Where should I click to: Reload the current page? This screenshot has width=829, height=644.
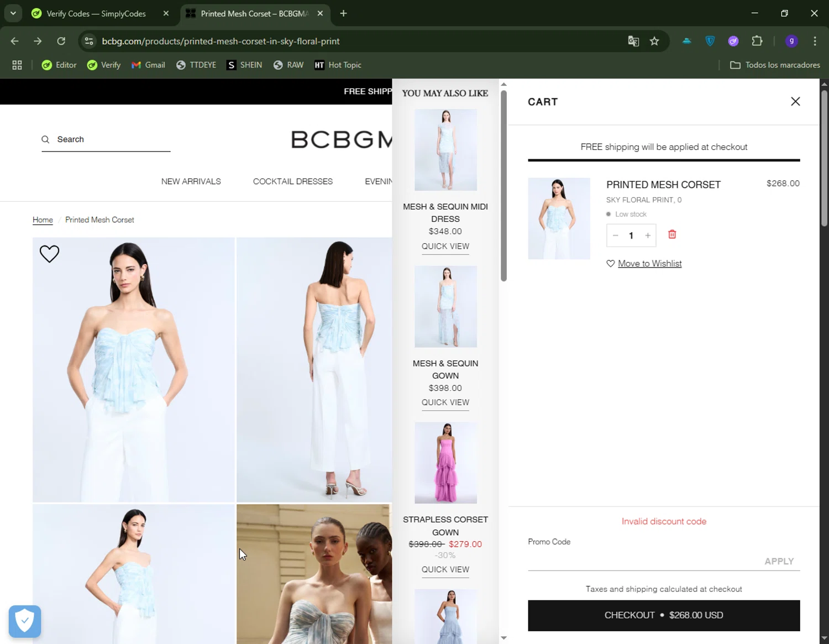[x=61, y=41]
